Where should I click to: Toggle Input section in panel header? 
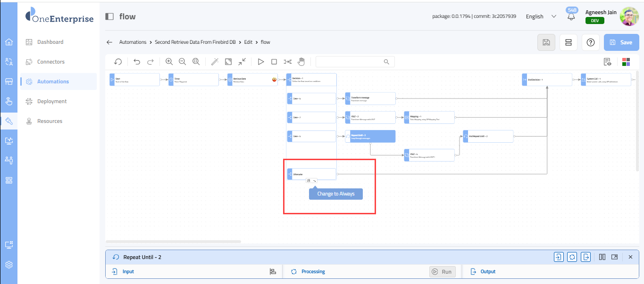coord(558,257)
